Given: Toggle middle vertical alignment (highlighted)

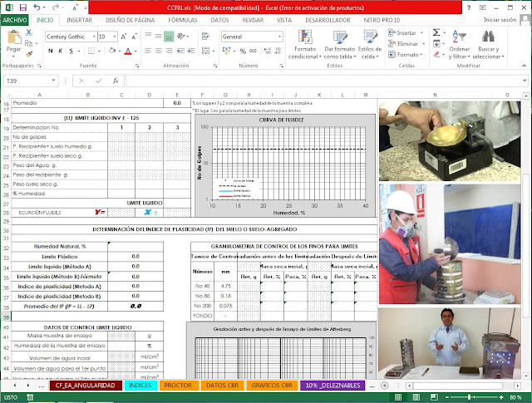Looking at the screenshot, I should pyautogui.click(x=158, y=36).
